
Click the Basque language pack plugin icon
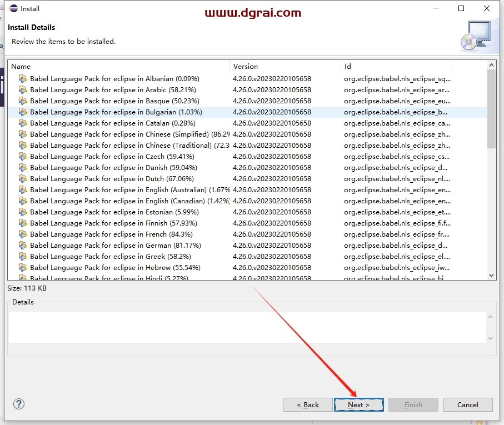pyautogui.click(x=22, y=101)
